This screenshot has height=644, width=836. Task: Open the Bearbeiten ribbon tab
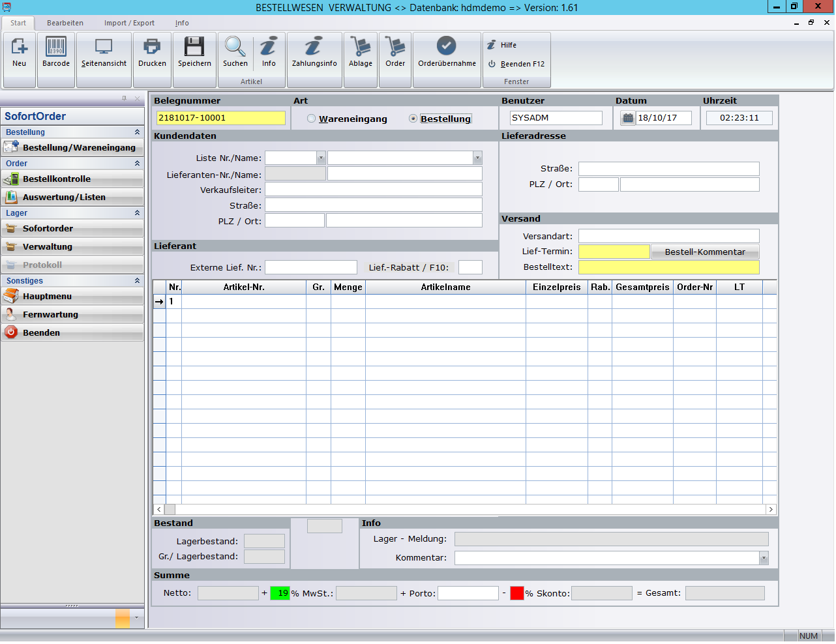pyautogui.click(x=65, y=23)
